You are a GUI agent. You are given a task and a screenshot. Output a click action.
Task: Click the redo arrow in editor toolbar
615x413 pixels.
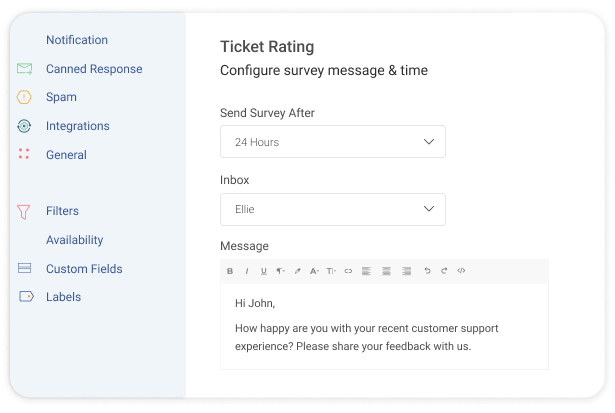[x=444, y=271]
